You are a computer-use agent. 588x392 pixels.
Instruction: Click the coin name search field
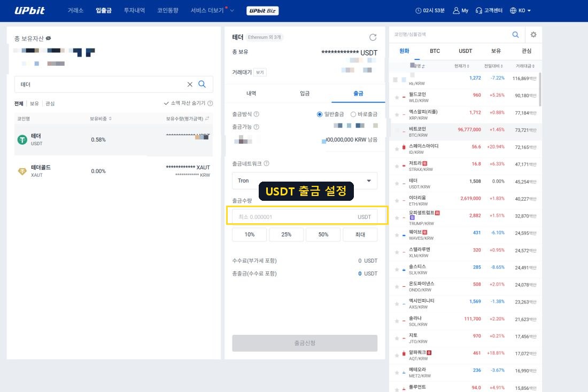point(450,35)
